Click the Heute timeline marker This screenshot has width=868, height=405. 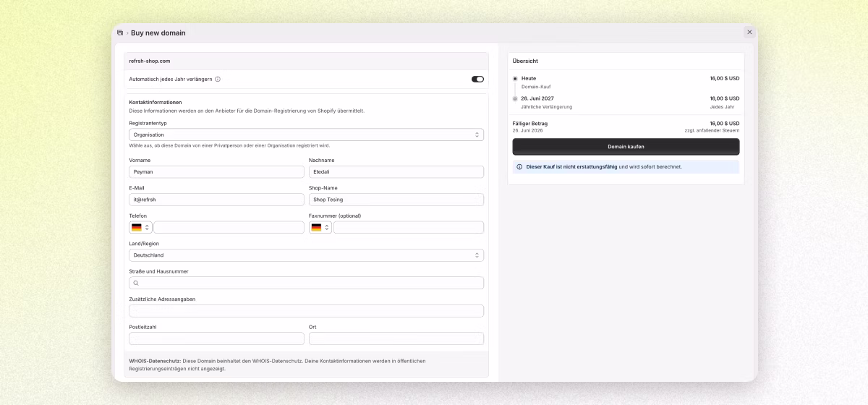coord(515,78)
